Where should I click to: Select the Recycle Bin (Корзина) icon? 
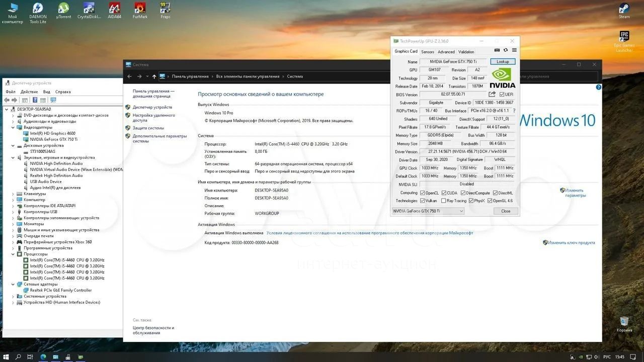click(x=624, y=324)
